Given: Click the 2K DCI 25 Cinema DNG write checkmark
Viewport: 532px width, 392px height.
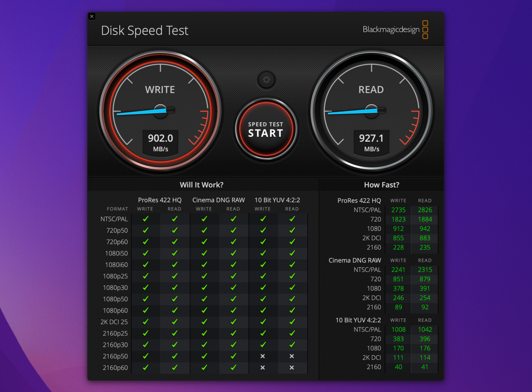Looking at the screenshot, I should [x=204, y=322].
